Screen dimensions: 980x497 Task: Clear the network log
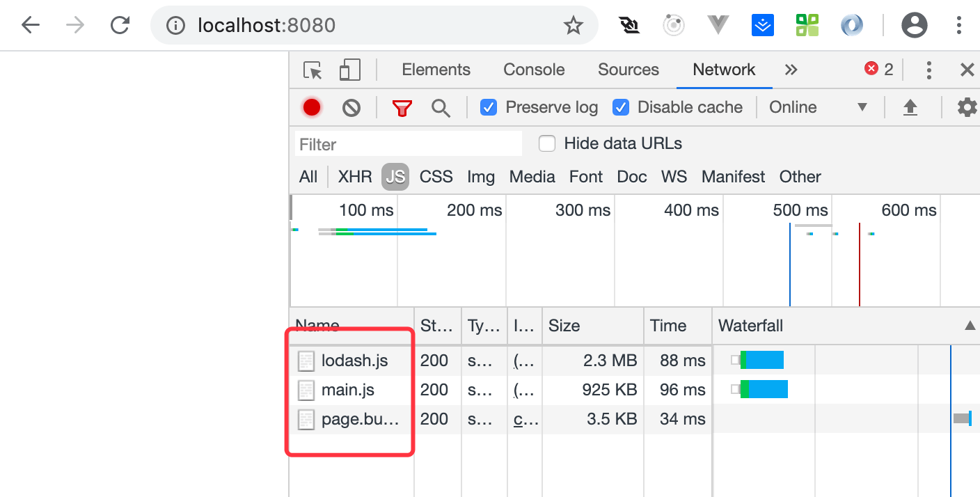351,107
